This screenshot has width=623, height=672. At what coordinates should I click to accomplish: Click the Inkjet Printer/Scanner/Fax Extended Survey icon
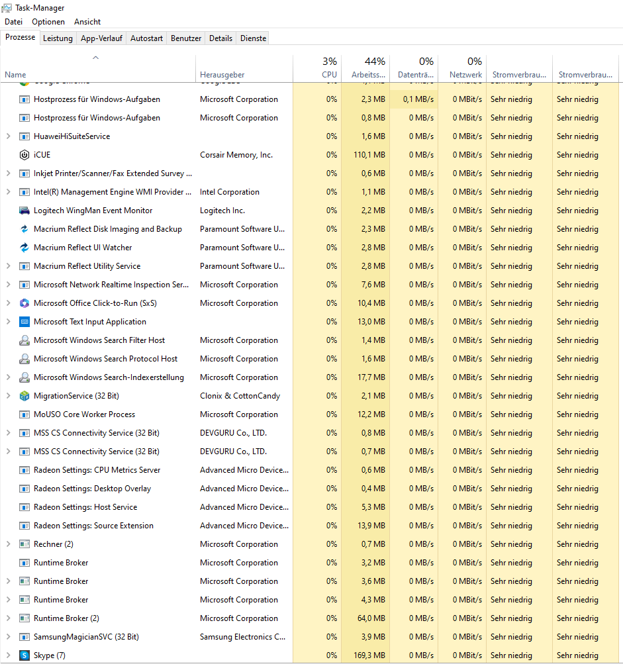coord(24,173)
